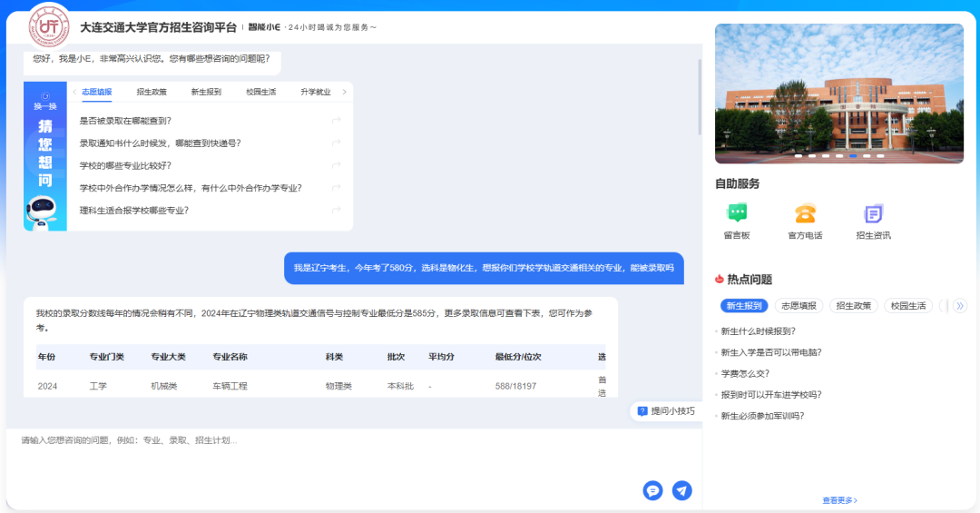Switch to the 招生政策 tab
Screen dimensions: 980x513
point(152,92)
